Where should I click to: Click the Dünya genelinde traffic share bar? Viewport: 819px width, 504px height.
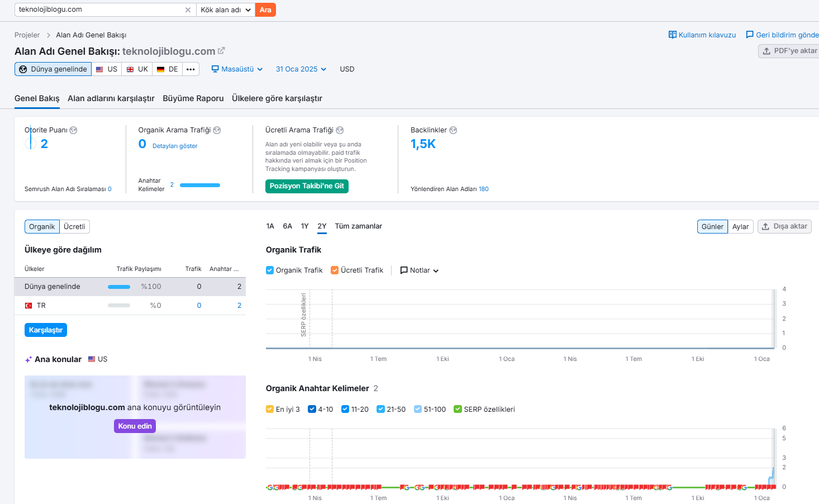click(x=119, y=287)
